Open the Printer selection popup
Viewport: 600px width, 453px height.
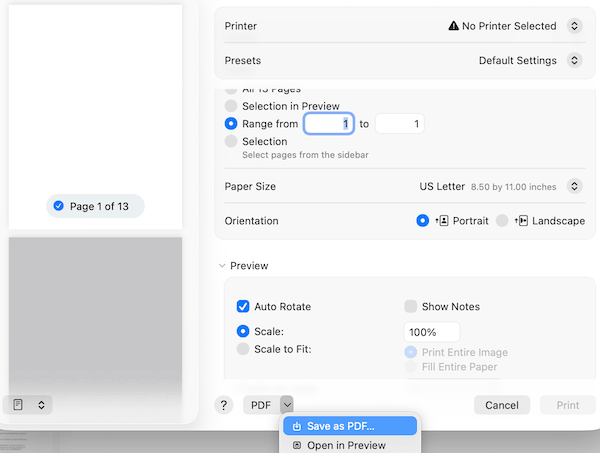574,26
